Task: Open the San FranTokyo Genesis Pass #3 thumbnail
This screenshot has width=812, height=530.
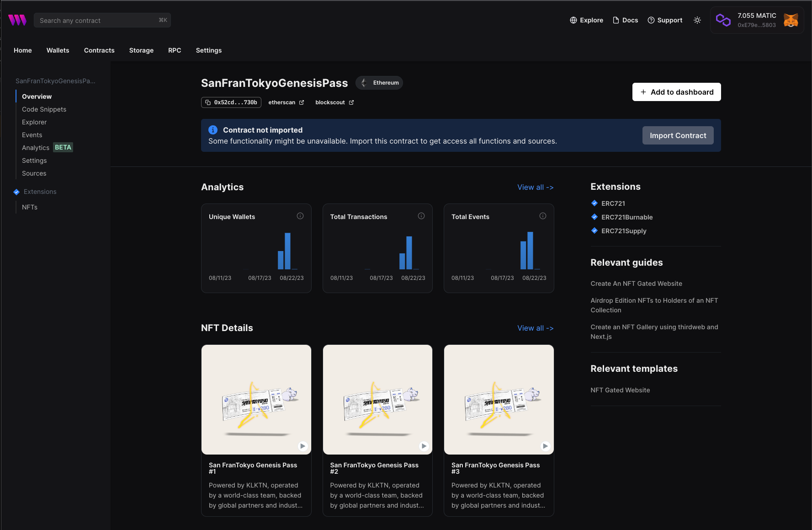Action: click(x=499, y=400)
